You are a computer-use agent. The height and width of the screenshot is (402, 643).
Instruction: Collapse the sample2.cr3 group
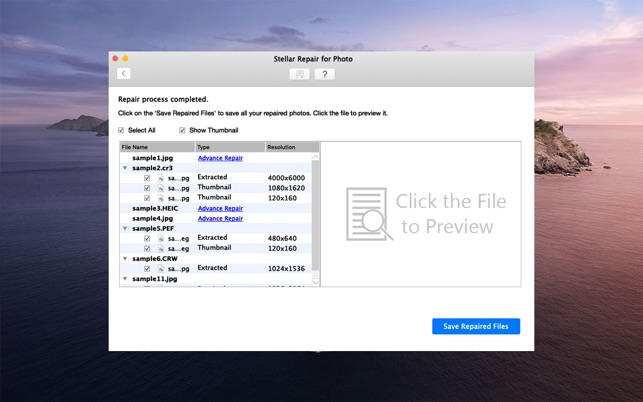pyautogui.click(x=125, y=168)
